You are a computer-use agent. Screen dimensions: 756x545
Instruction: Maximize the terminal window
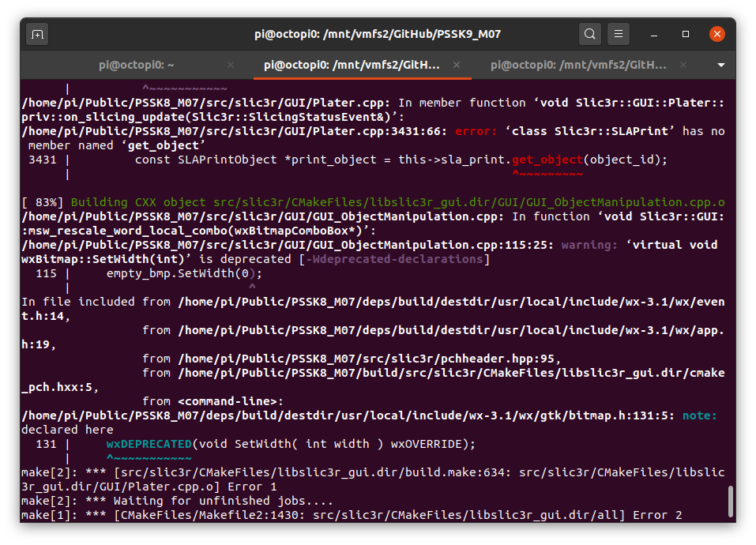coord(686,33)
